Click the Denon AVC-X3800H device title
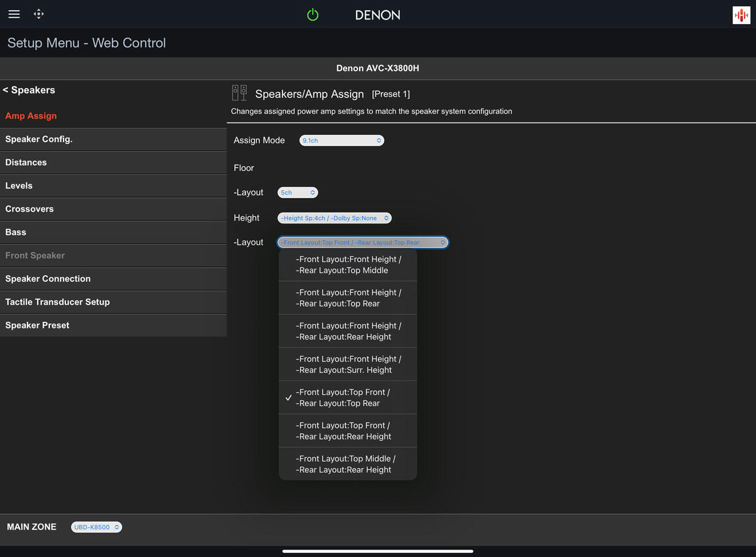The height and width of the screenshot is (557, 756). (377, 68)
